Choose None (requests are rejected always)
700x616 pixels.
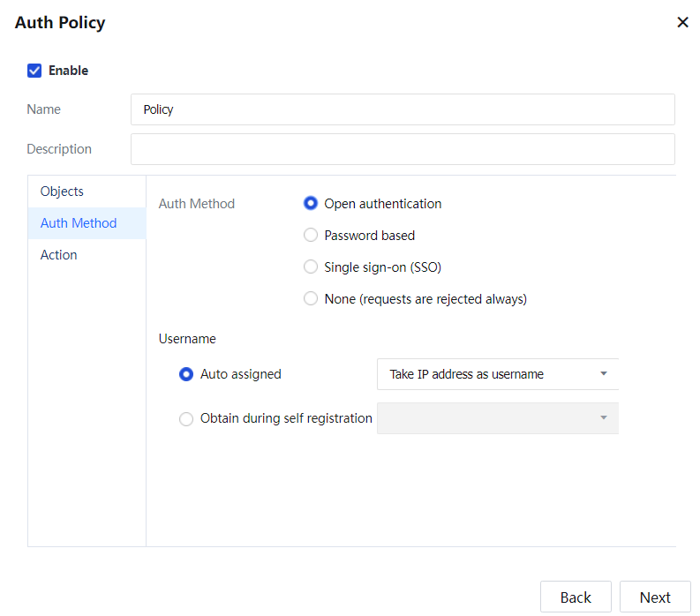[311, 299]
